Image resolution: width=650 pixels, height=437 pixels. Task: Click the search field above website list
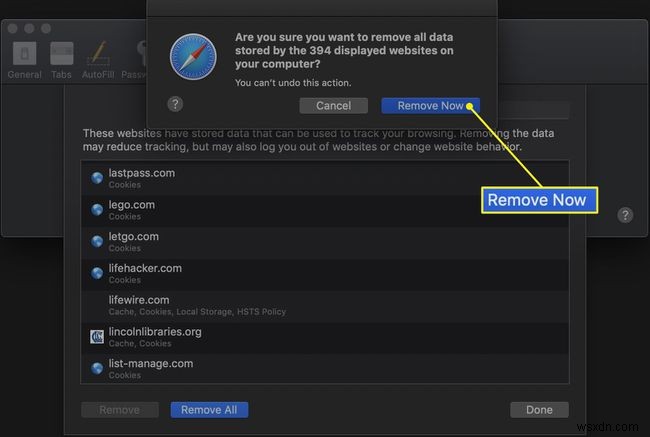pos(534,110)
